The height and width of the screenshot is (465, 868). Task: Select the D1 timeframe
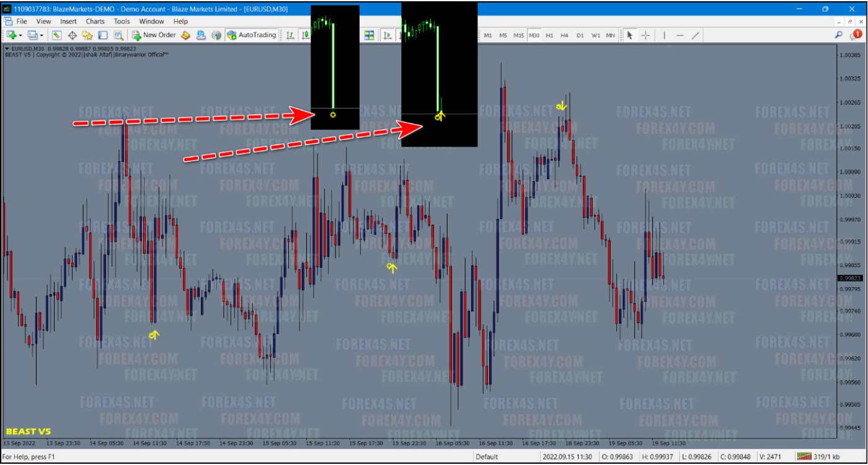click(580, 35)
